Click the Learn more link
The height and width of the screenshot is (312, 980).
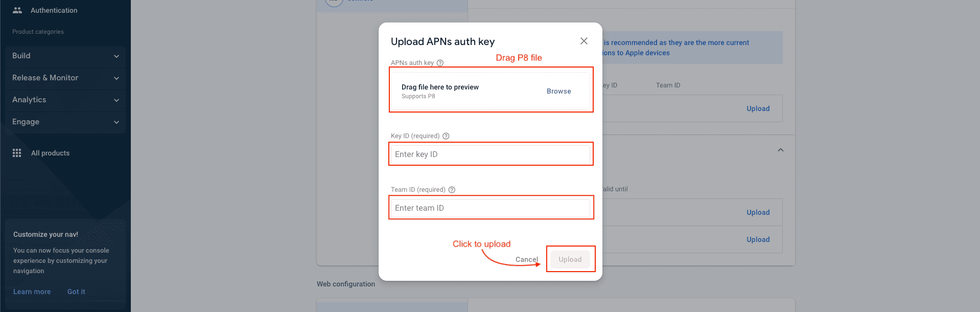point(32,292)
